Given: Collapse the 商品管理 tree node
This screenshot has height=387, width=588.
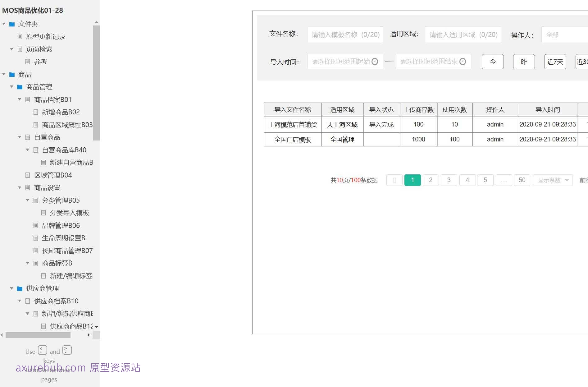Looking at the screenshot, I should coord(11,87).
